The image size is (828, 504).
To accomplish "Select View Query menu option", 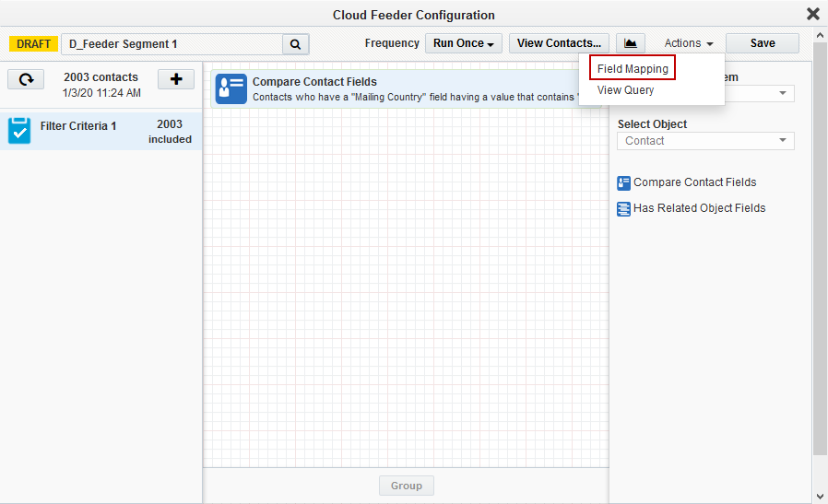I will pyautogui.click(x=626, y=90).
